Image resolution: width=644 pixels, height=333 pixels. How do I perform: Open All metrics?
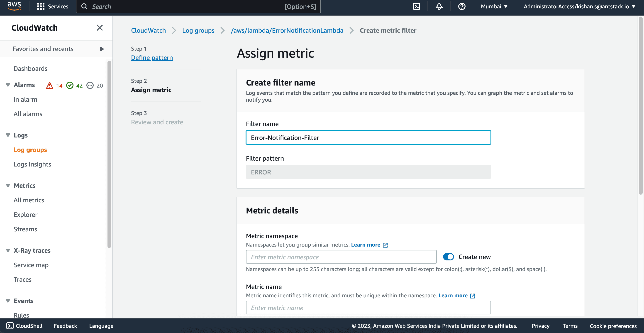pos(29,200)
